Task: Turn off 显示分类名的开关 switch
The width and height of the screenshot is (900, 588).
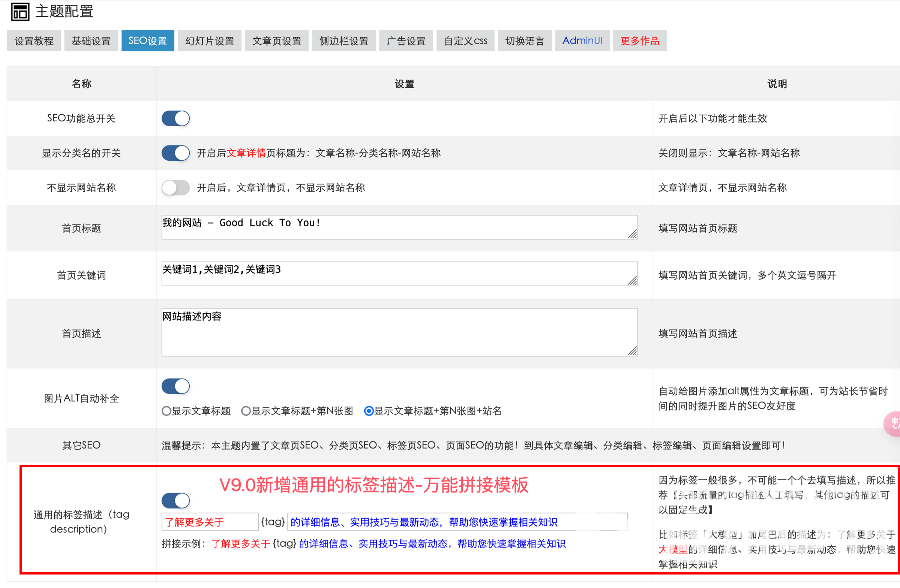Action: click(175, 153)
